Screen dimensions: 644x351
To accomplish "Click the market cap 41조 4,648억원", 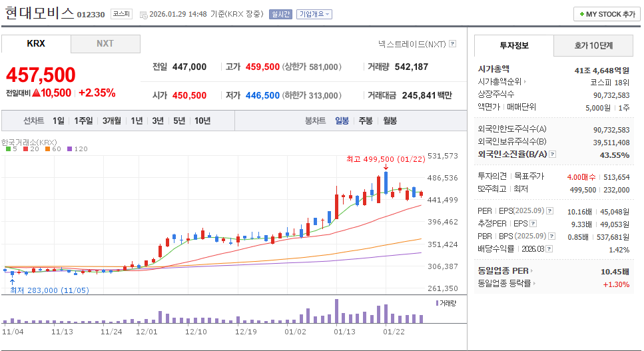I will [601, 71].
